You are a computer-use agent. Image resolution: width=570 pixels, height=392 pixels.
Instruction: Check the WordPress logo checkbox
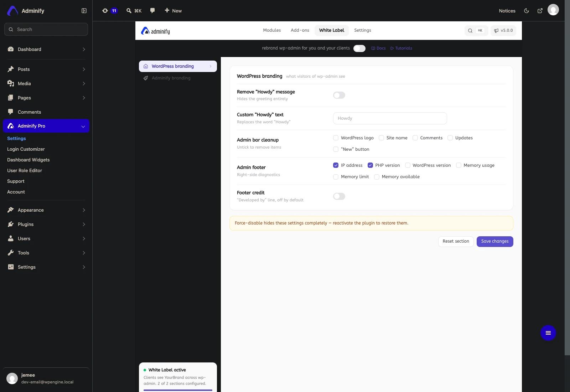pyautogui.click(x=336, y=138)
